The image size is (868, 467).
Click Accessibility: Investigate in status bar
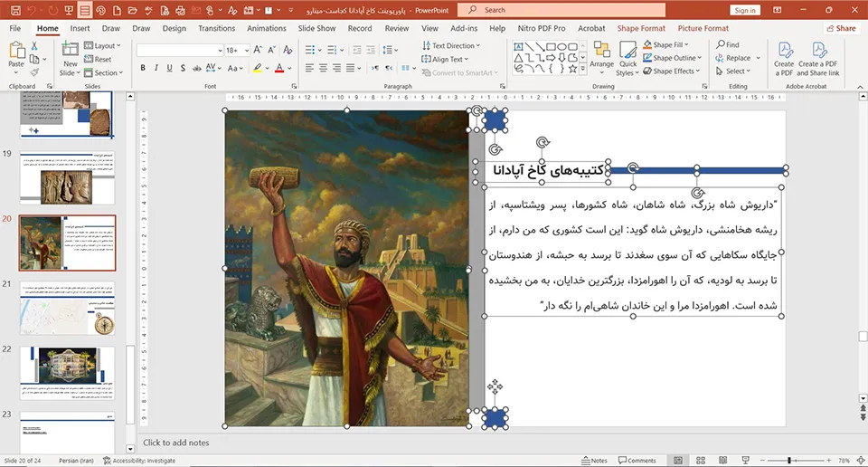[139, 461]
